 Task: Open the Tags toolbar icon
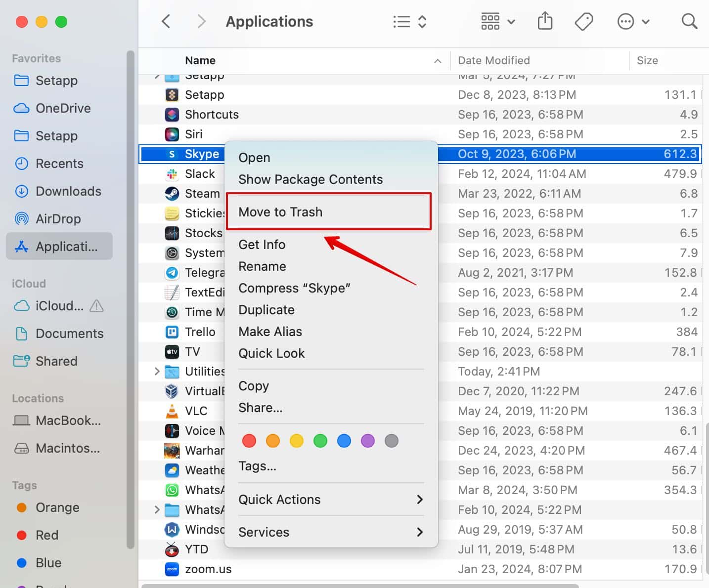[583, 21]
